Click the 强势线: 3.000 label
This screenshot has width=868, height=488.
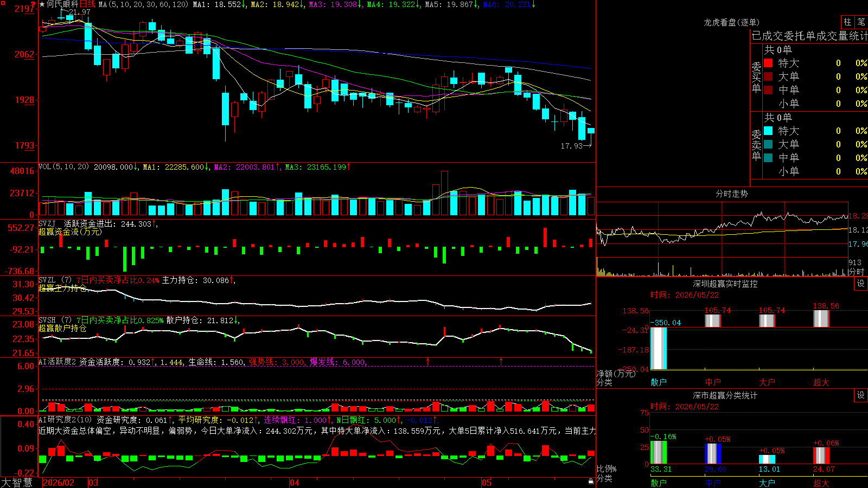(277, 362)
